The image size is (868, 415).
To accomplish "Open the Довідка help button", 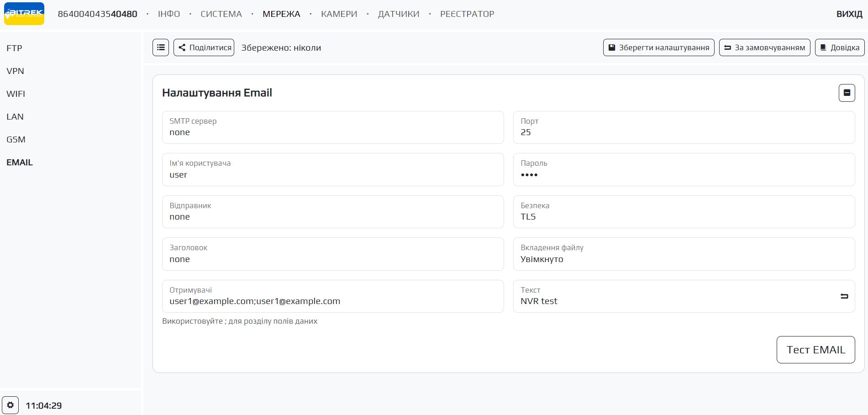I will (x=839, y=47).
